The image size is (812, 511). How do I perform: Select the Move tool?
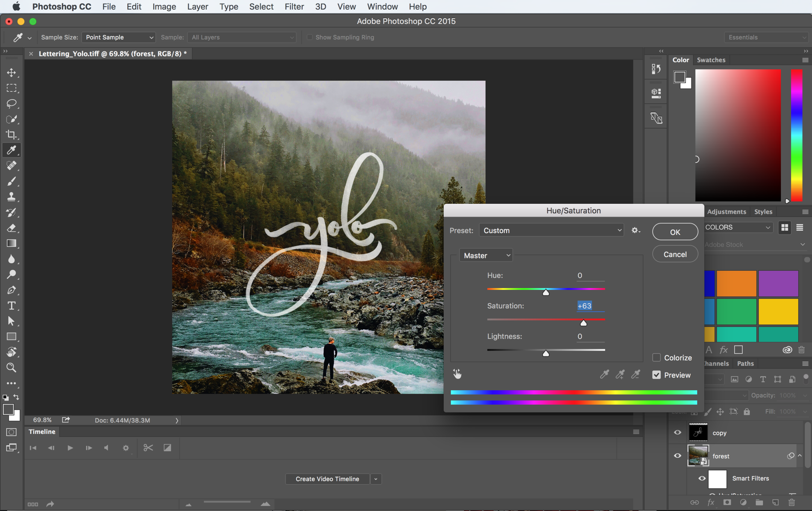point(11,72)
